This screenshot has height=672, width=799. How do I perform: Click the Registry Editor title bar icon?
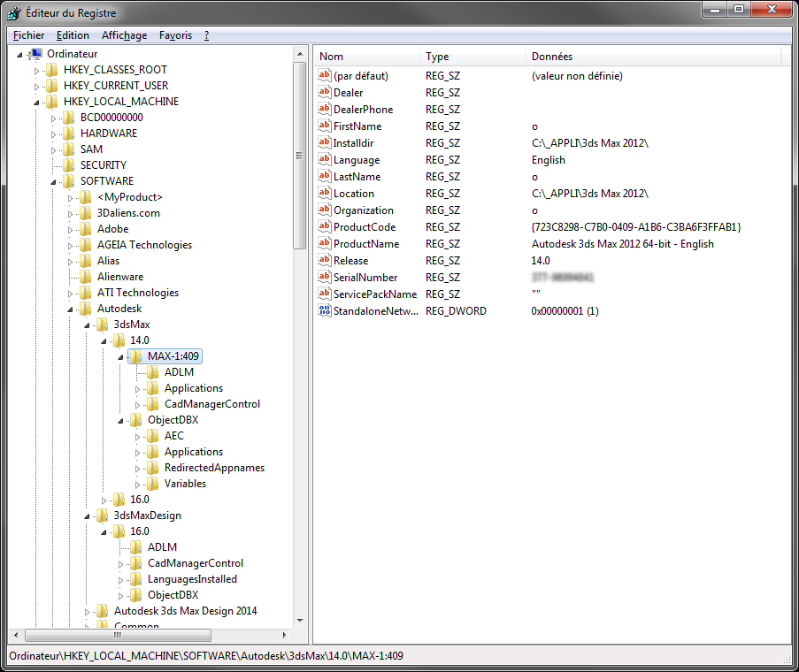coord(15,12)
